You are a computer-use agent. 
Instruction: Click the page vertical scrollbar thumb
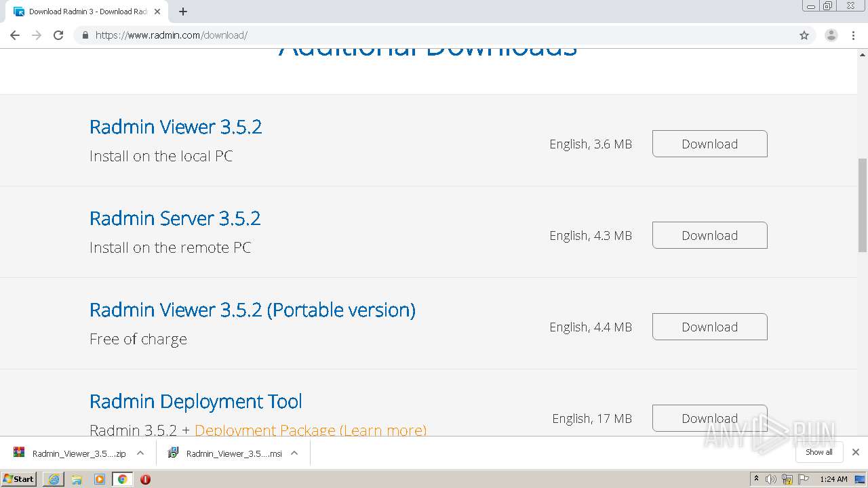pyautogui.click(x=863, y=205)
